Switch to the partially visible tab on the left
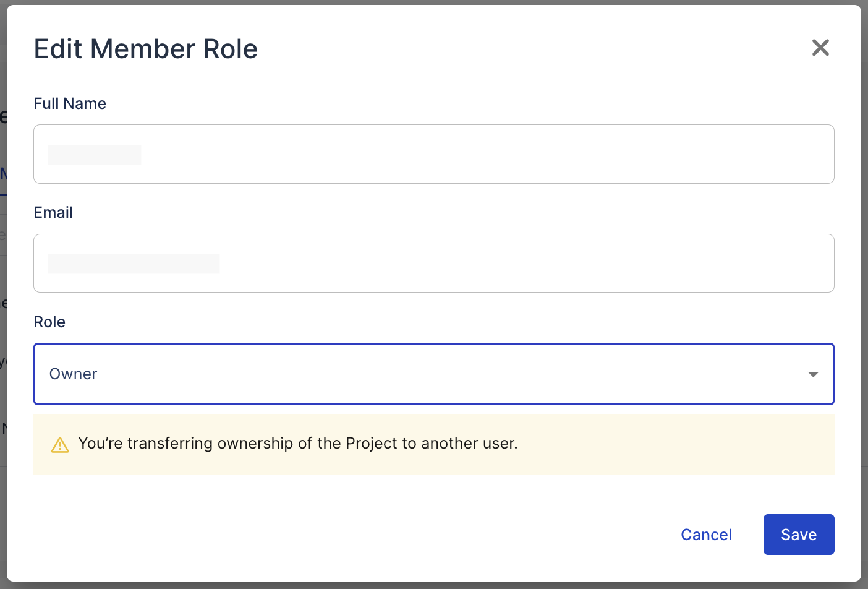 coord(3,174)
